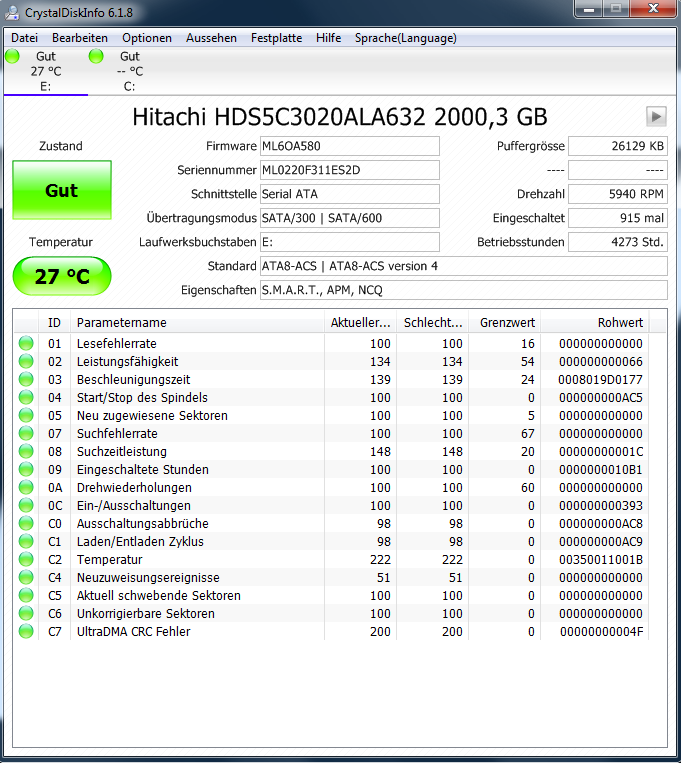This screenshot has height=763, width=681.
Task: Click the status dot for Leistungsfähigkeit
Action: pyautogui.click(x=26, y=362)
